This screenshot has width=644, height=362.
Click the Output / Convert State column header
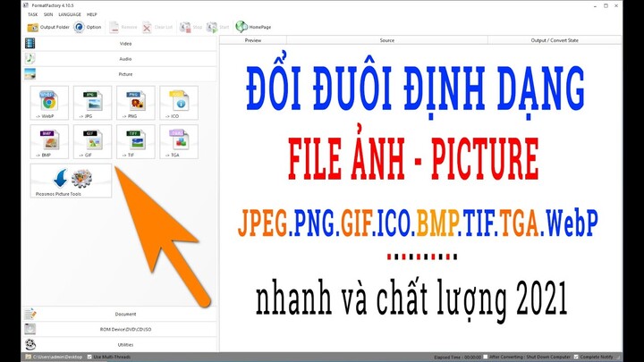(x=555, y=40)
